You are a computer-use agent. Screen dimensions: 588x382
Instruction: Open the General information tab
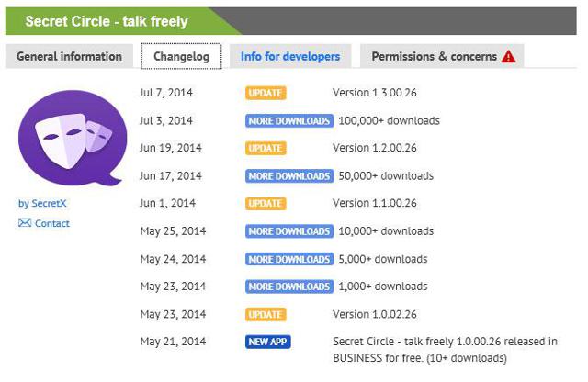pos(70,56)
